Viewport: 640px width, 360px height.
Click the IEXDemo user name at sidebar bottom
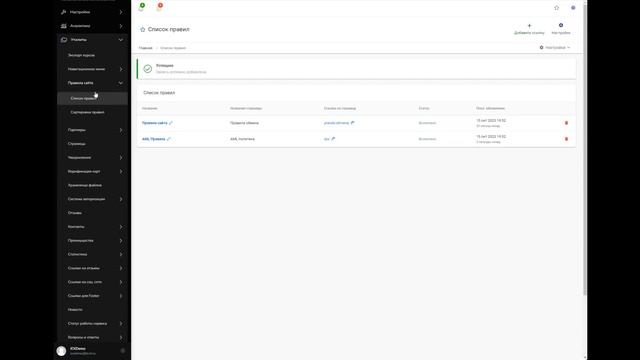click(x=78, y=349)
